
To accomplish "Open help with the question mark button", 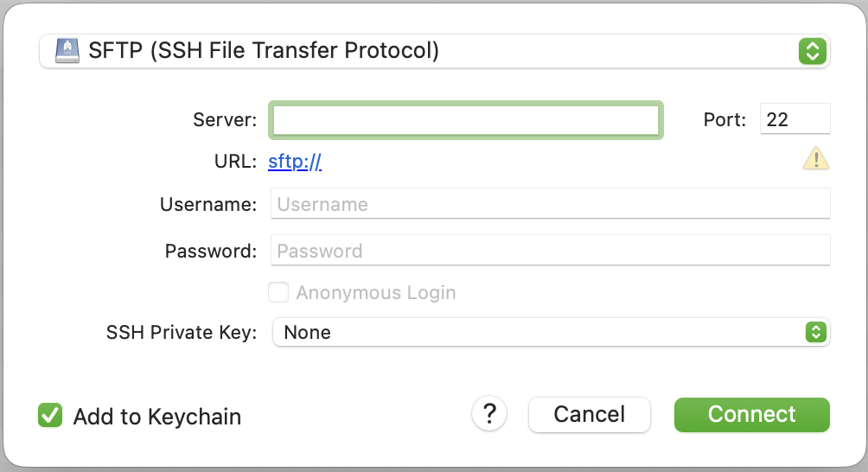I will coord(489,413).
